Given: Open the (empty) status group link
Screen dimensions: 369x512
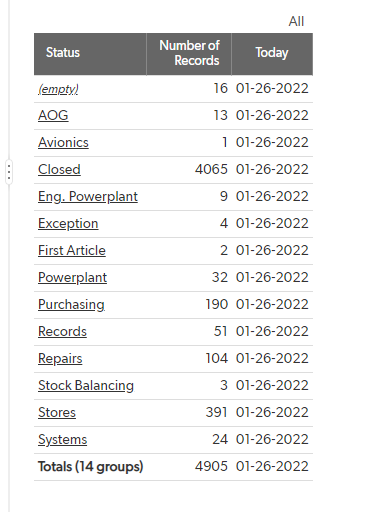Looking at the screenshot, I should click(x=58, y=89).
